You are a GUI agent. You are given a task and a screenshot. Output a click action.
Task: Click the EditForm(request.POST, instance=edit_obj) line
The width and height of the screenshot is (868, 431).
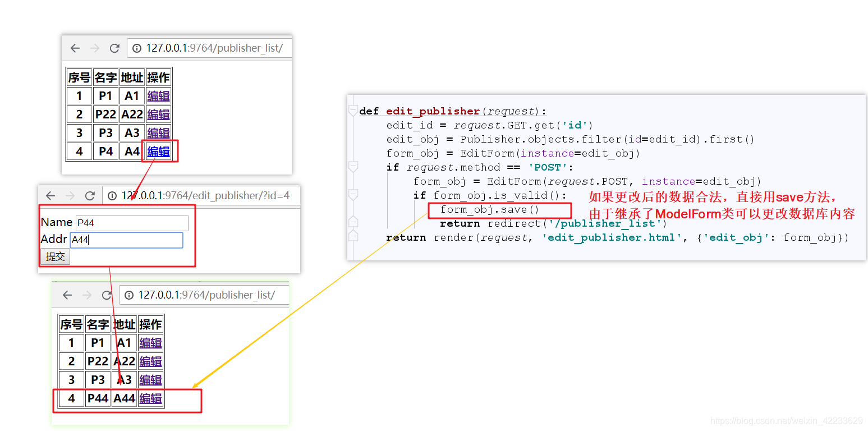pos(587,181)
